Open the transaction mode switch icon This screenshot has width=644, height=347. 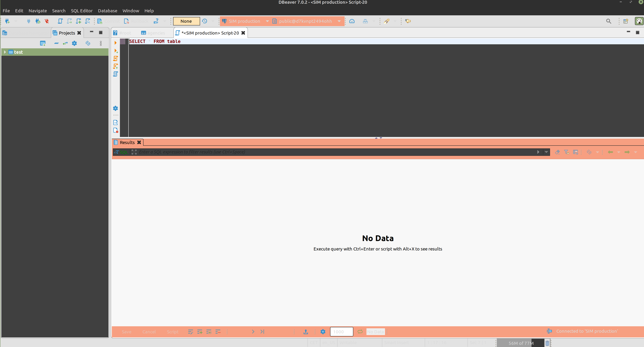[x=156, y=21]
